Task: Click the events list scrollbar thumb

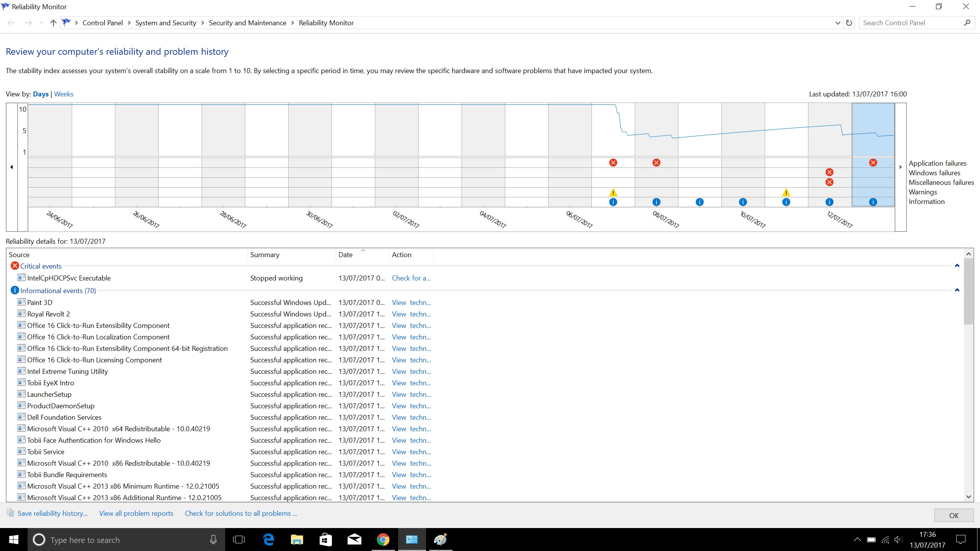Action: [x=969, y=292]
